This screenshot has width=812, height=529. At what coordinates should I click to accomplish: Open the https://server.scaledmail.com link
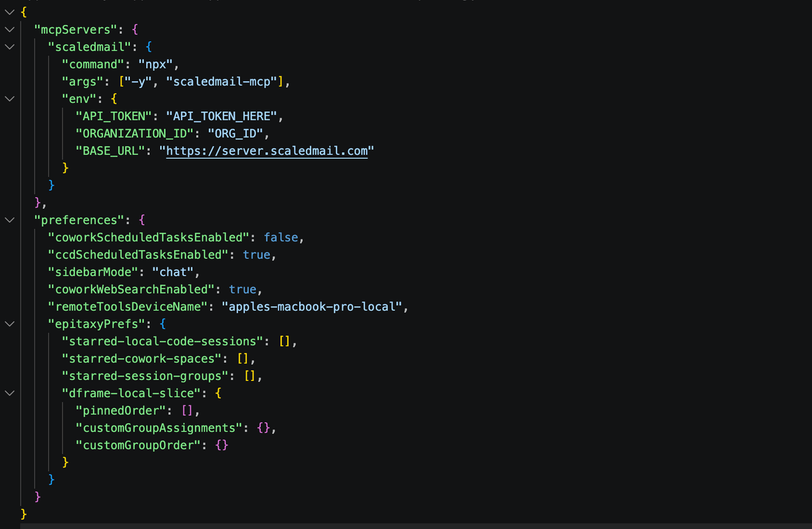tap(267, 151)
